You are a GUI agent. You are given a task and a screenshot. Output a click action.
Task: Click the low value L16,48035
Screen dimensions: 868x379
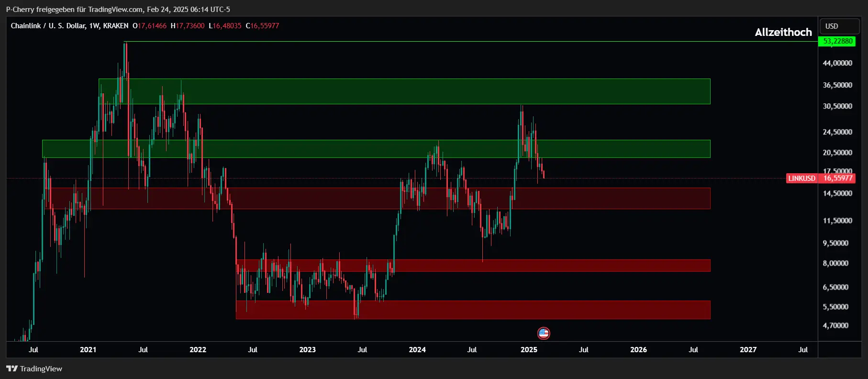[225, 26]
